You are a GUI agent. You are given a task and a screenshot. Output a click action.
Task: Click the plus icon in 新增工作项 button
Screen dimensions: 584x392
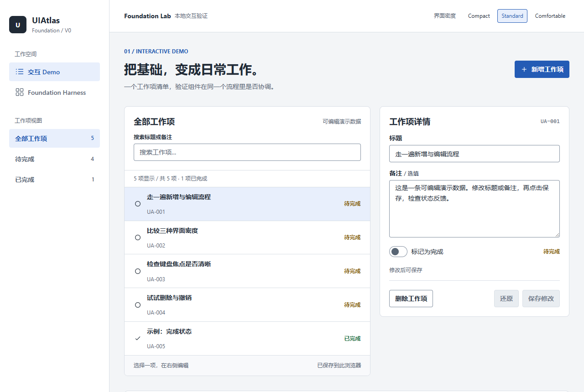pos(524,69)
